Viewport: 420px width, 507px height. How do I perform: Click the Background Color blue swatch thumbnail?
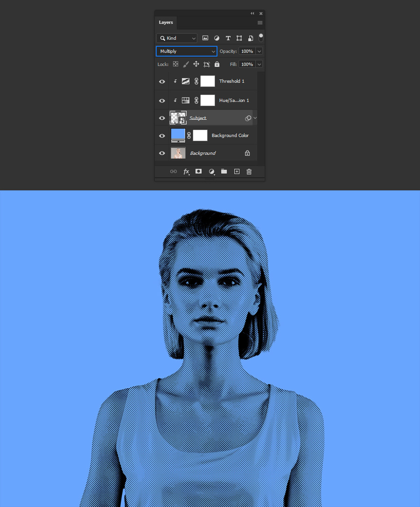click(x=178, y=136)
